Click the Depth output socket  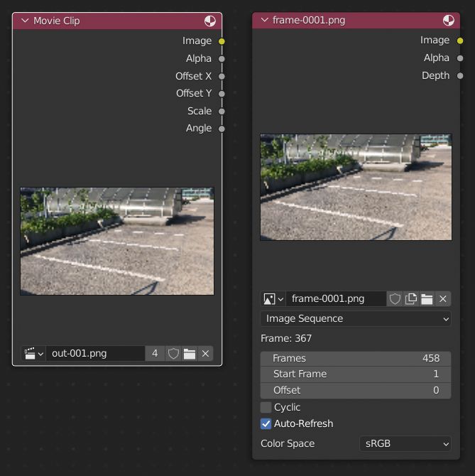460,75
